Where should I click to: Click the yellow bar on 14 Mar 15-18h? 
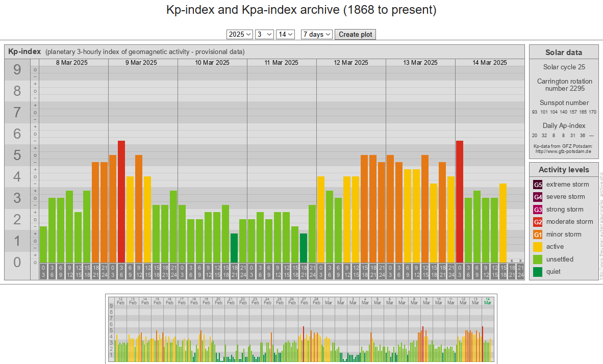(x=503, y=223)
